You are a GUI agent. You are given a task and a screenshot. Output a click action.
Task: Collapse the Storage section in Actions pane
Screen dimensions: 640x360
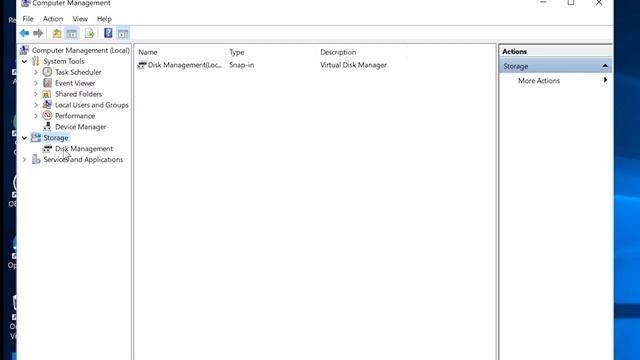point(605,66)
